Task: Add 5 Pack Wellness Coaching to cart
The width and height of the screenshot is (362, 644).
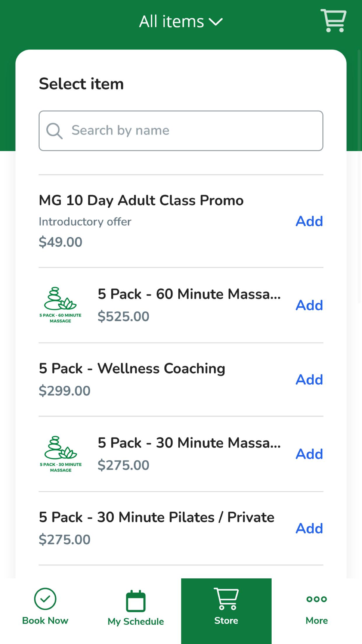Action: point(309,379)
